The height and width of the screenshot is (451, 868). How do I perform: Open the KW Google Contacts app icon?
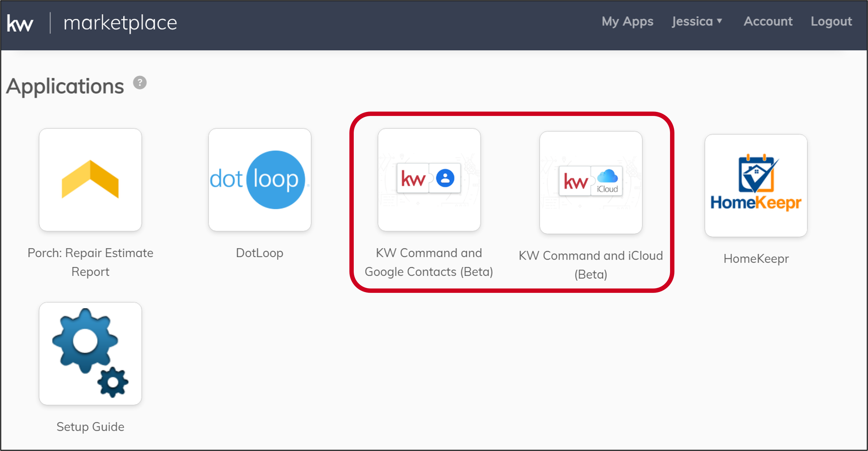[x=429, y=179]
